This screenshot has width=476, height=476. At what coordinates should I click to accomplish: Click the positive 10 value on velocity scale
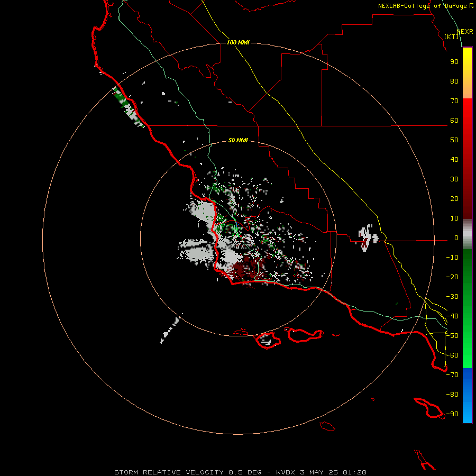click(454, 218)
